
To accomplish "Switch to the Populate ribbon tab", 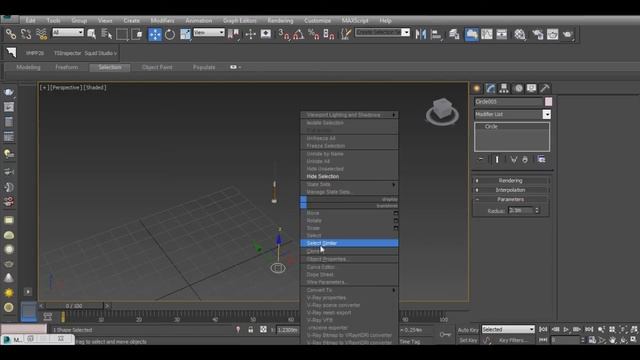I will pyautogui.click(x=204, y=67).
